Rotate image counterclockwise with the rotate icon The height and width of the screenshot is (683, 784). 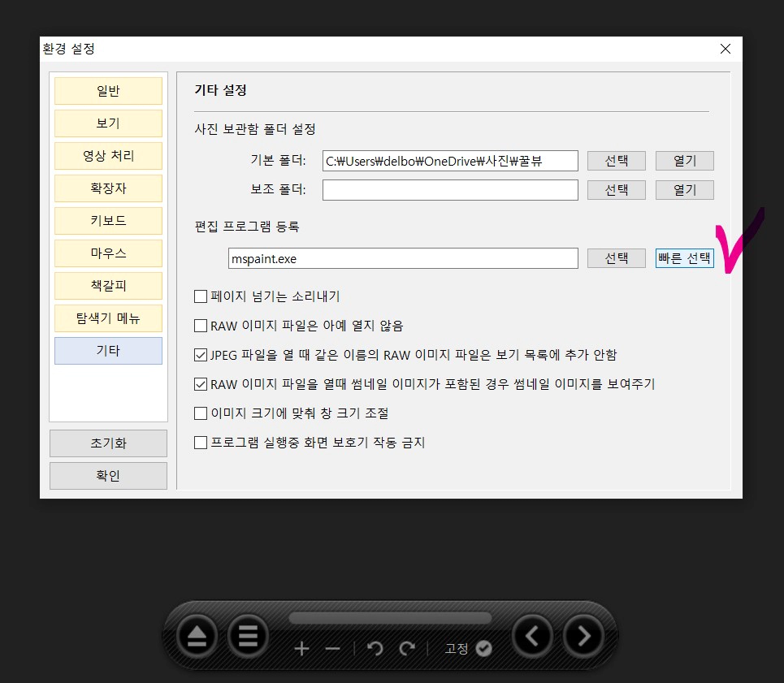[x=375, y=649]
